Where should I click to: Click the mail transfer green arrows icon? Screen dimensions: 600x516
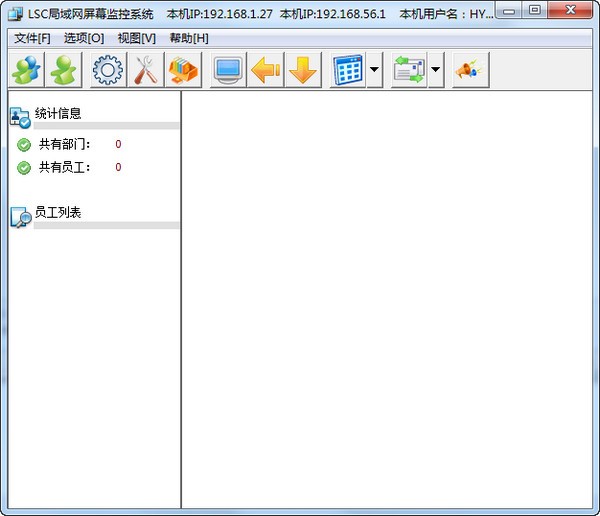pyautogui.click(x=409, y=70)
